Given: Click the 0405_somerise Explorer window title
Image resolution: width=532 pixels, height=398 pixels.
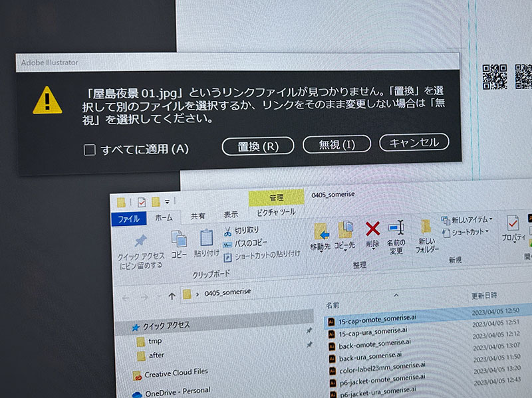Looking at the screenshot, I should (x=333, y=194).
